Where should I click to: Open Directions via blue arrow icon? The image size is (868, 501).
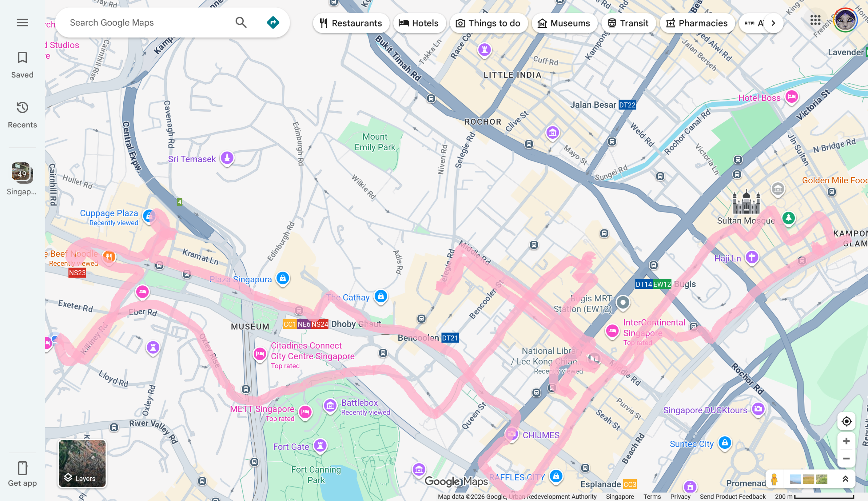click(273, 23)
